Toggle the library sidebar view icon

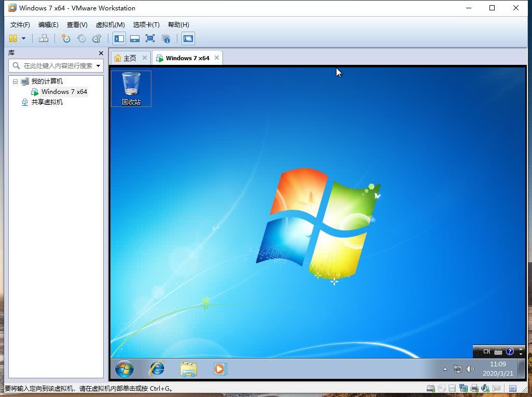pyautogui.click(x=119, y=38)
